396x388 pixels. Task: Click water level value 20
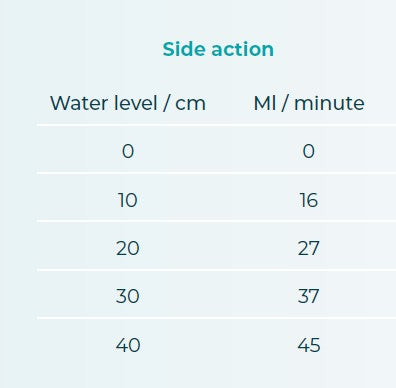(x=128, y=248)
